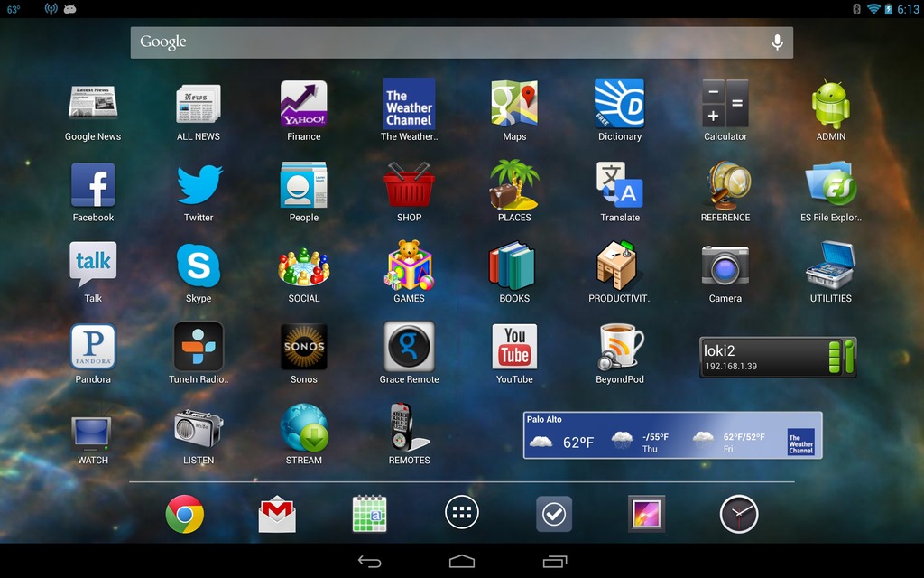The image size is (924, 578).
Task: Launch Google Translate
Action: tap(619, 184)
